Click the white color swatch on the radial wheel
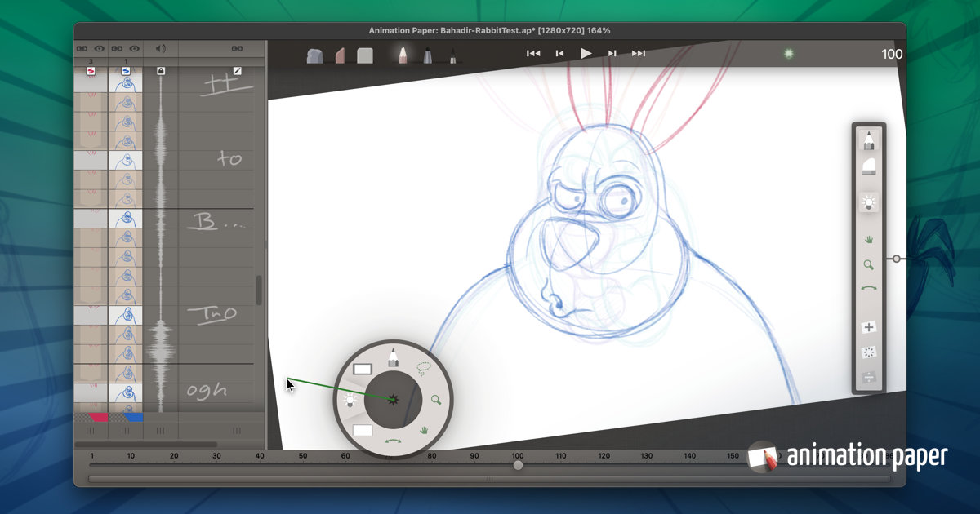This screenshot has height=514, width=980. tap(362, 369)
